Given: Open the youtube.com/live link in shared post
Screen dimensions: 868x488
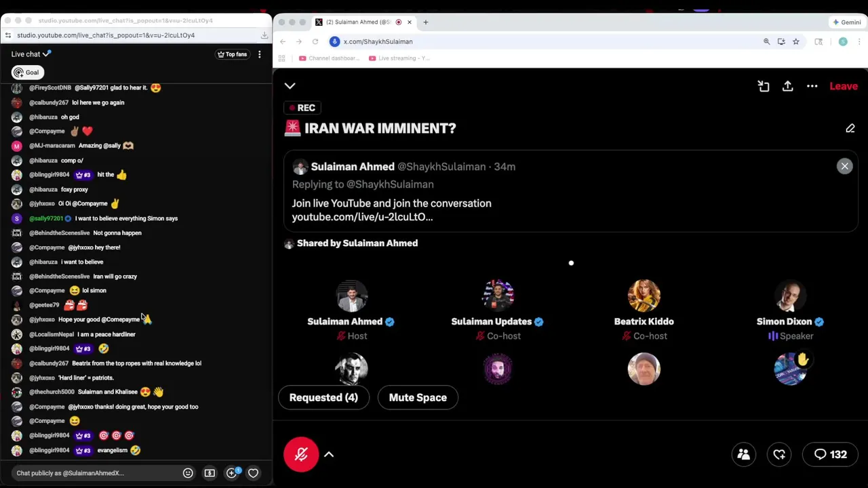Looking at the screenshot, I should (362, 217).
